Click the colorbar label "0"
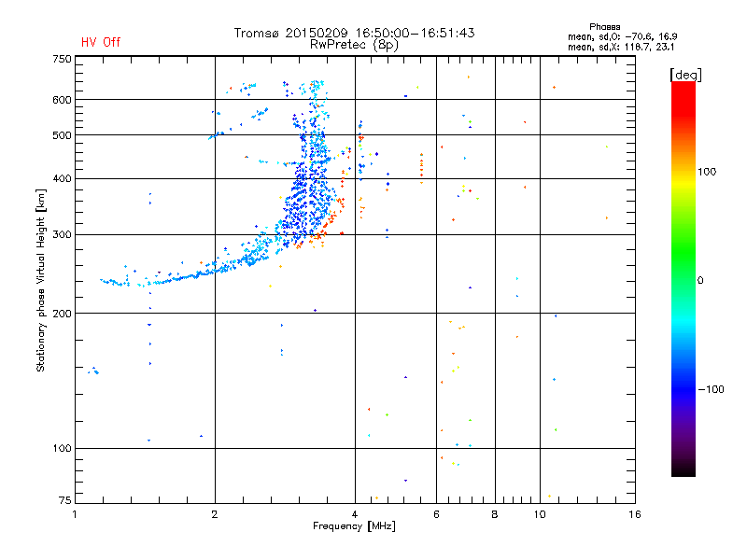Screen dimensions: 747x560 pos(700,281)
